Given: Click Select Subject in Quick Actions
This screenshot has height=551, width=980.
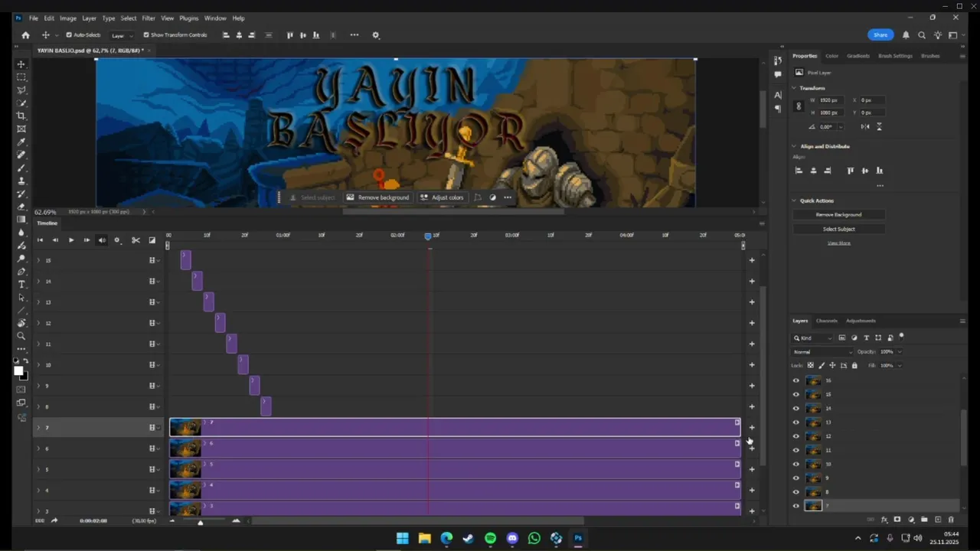Looking at the screenshot, I should [838, 229].
